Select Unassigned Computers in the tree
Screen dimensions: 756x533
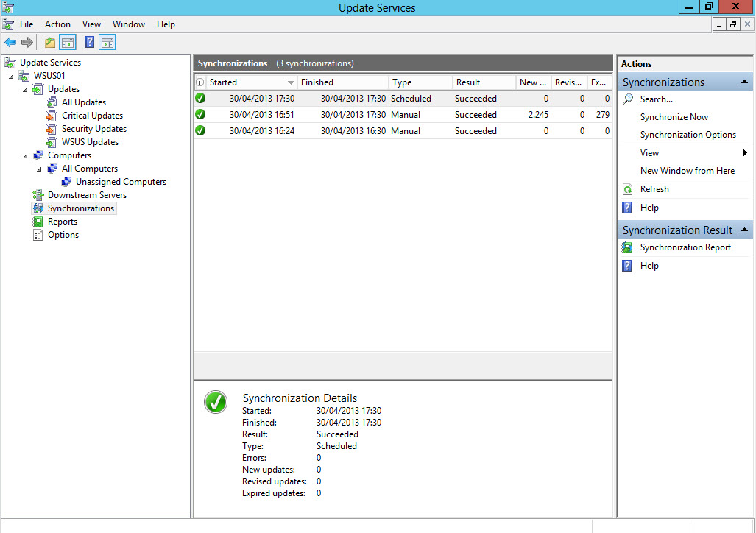[121, 182]
